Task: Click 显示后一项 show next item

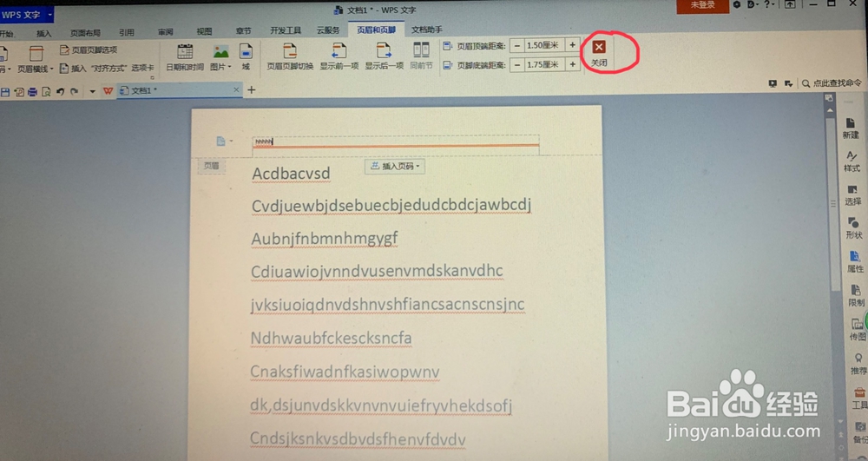Action: pyautogui.click(x=384, y=57)
